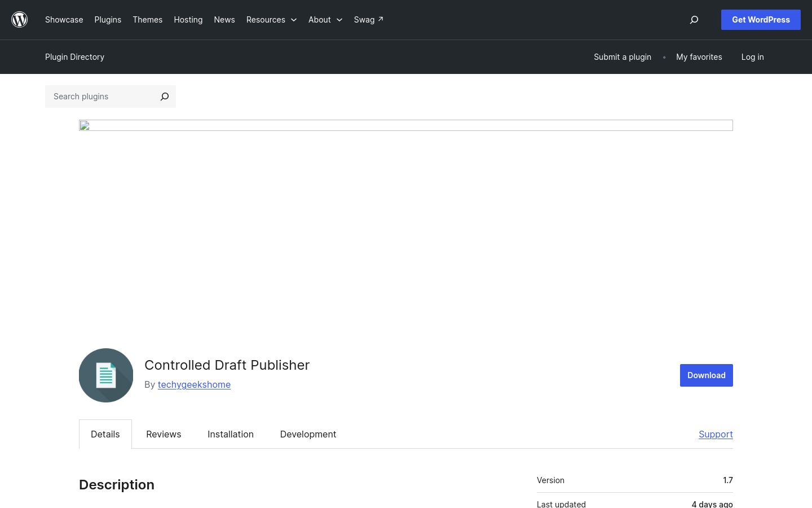
Task: Download the Controlled Draft Publisher plugin
Action: (707, 375)
